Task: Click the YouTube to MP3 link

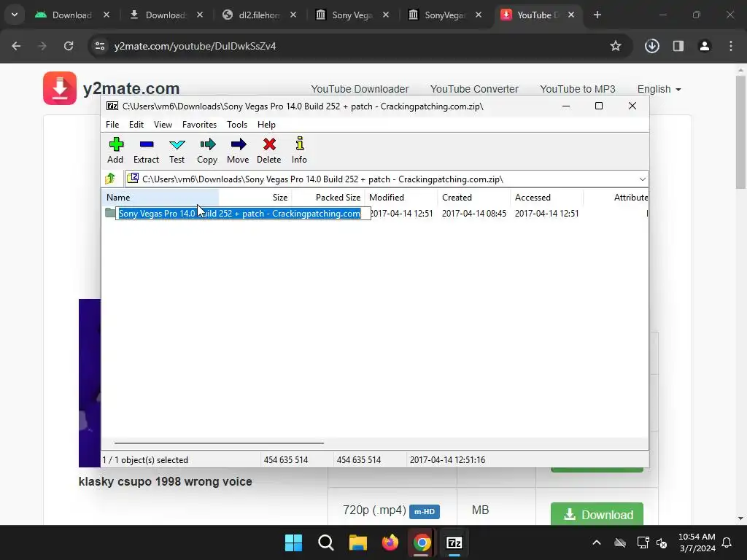Action: tap(578, 89)
